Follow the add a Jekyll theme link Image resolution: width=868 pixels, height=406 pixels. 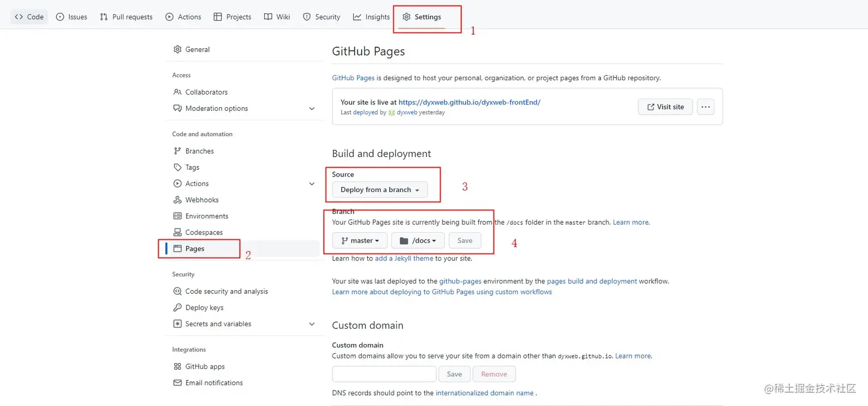tap(404, 258)
